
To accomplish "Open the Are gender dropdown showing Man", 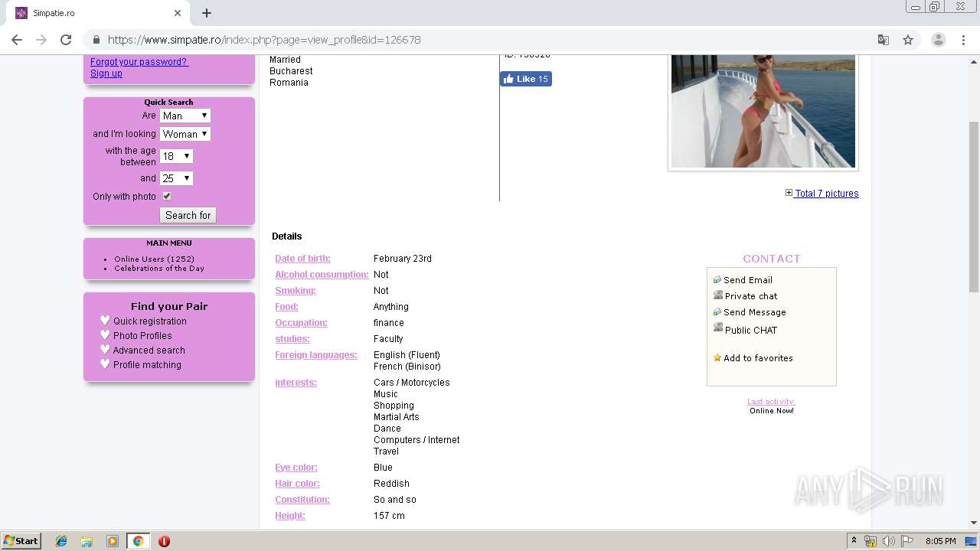I will point(185,116).
